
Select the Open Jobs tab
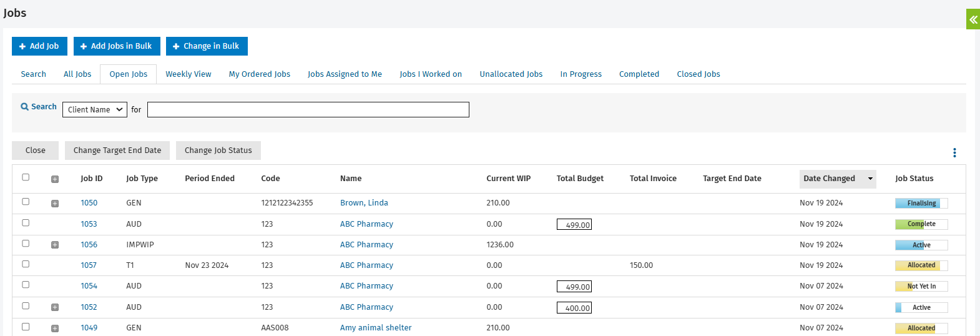click(x=129, y=74)
